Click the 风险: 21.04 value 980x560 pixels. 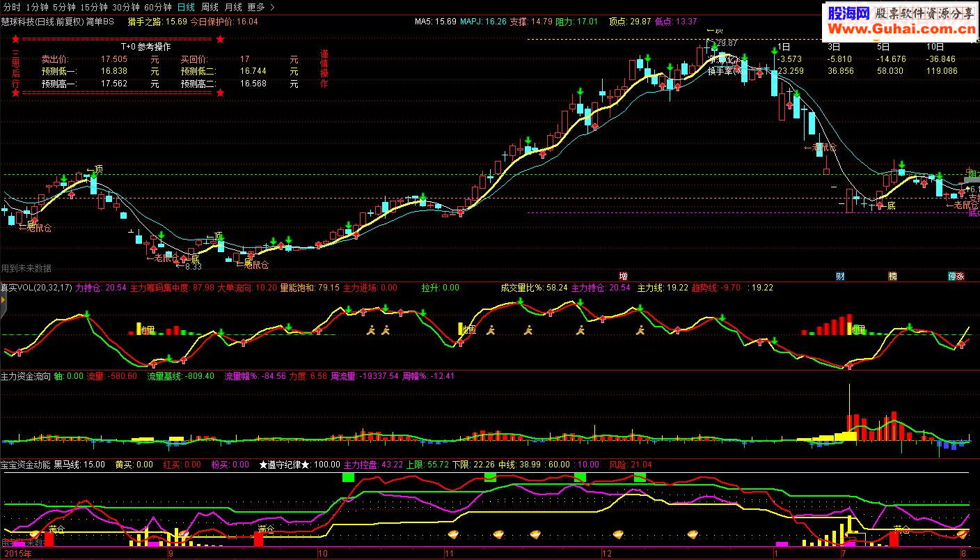[631, 465]
